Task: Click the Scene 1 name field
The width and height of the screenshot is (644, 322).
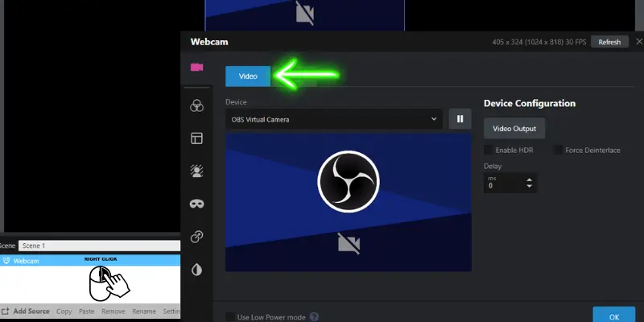Action: point(99,246)
